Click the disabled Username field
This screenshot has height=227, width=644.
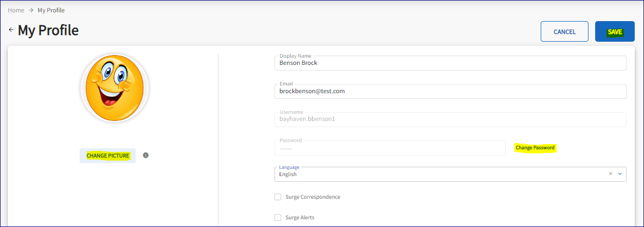tap(450, 119)
